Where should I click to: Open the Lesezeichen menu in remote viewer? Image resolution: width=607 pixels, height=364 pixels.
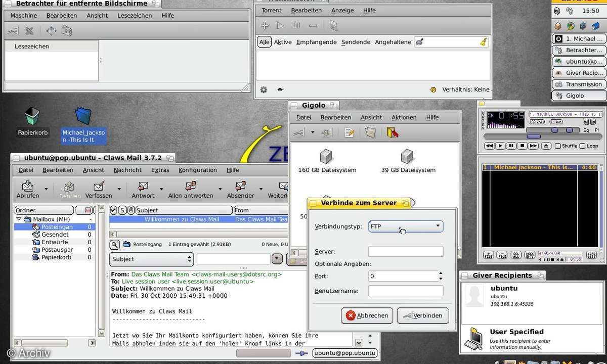tap(135, 15)
